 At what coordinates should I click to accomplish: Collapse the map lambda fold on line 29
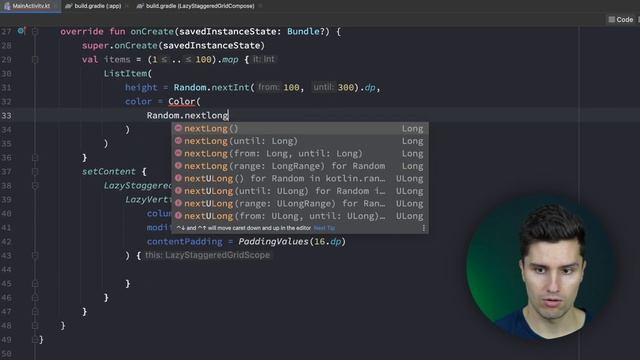click(35, 60)
